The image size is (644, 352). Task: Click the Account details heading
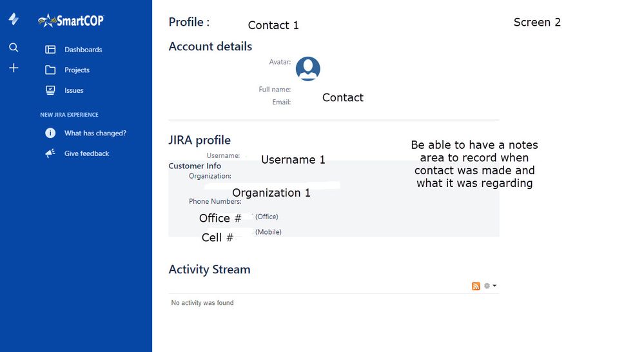[210, 46]
